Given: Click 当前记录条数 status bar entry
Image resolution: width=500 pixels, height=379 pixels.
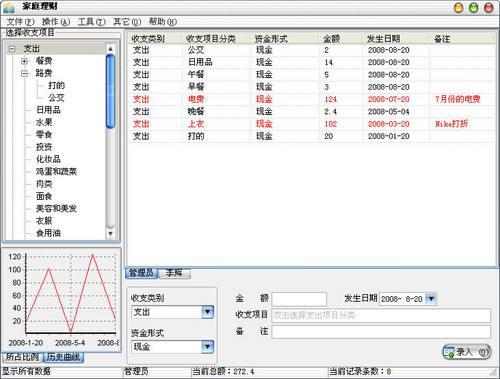Looking at the screenshot, I should point(360,371).
